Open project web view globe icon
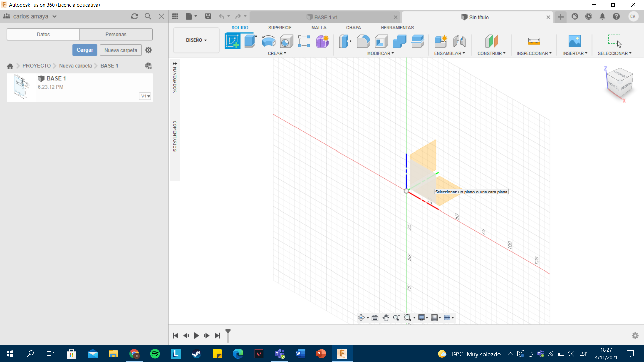 coord(148,66)
